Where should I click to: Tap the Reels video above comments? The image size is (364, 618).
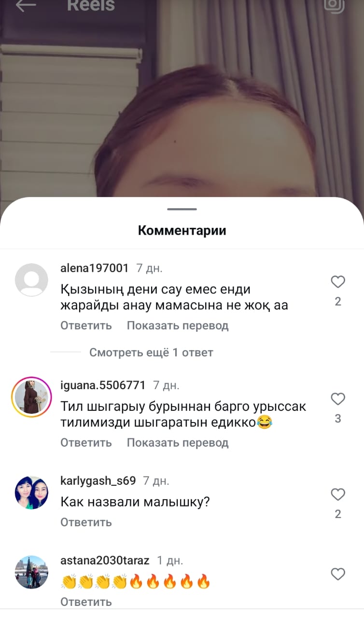point(182,106)
